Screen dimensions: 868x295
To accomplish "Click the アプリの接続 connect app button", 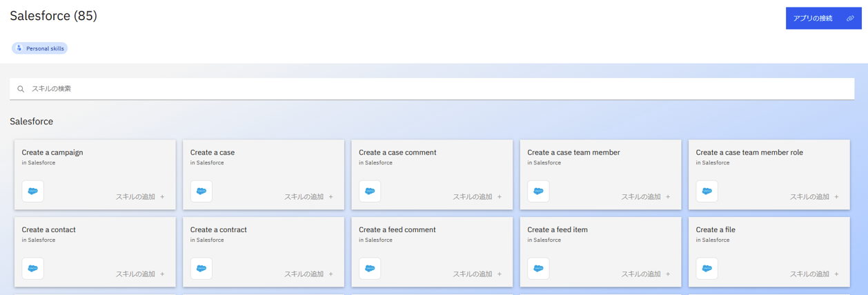I will pyautogui.click(x=824, y=19).
